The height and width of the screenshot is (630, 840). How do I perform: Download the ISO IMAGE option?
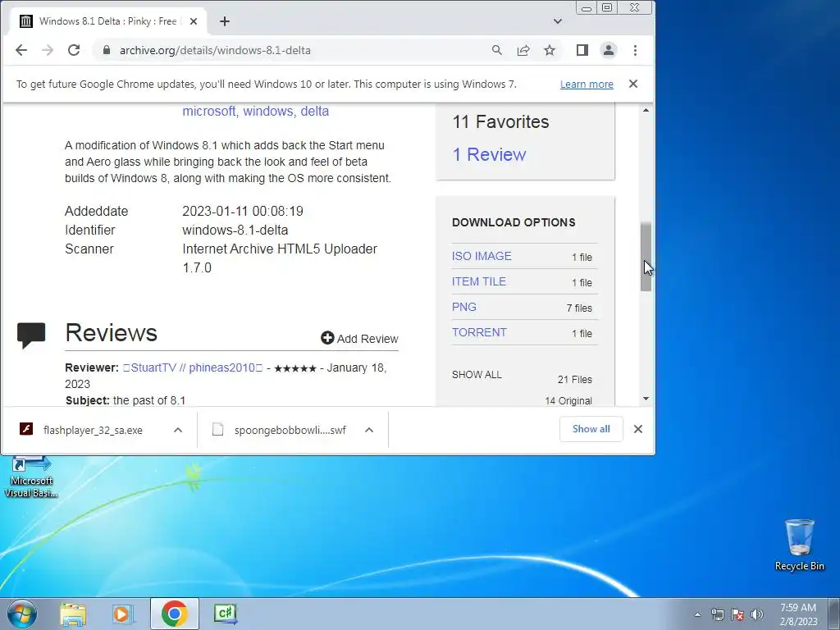(x=482, y=256)
